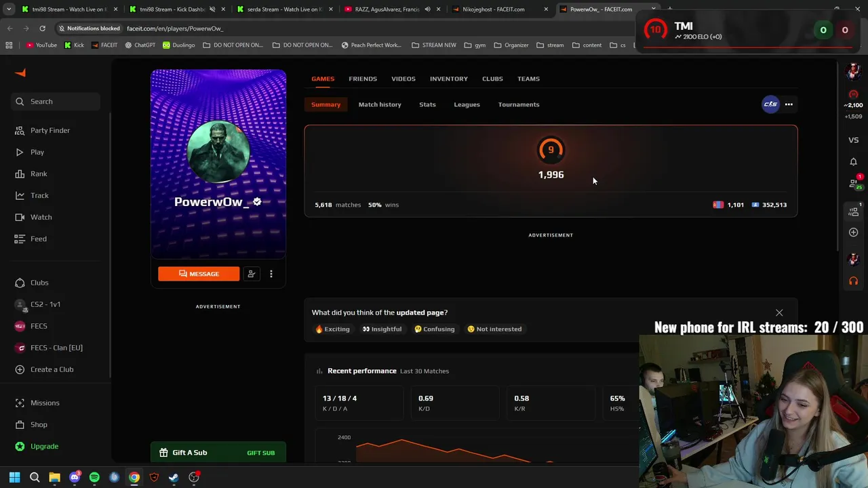Click the 5,618 matches statistic
This screenshot has width=868, height=488.
[338, 205]
